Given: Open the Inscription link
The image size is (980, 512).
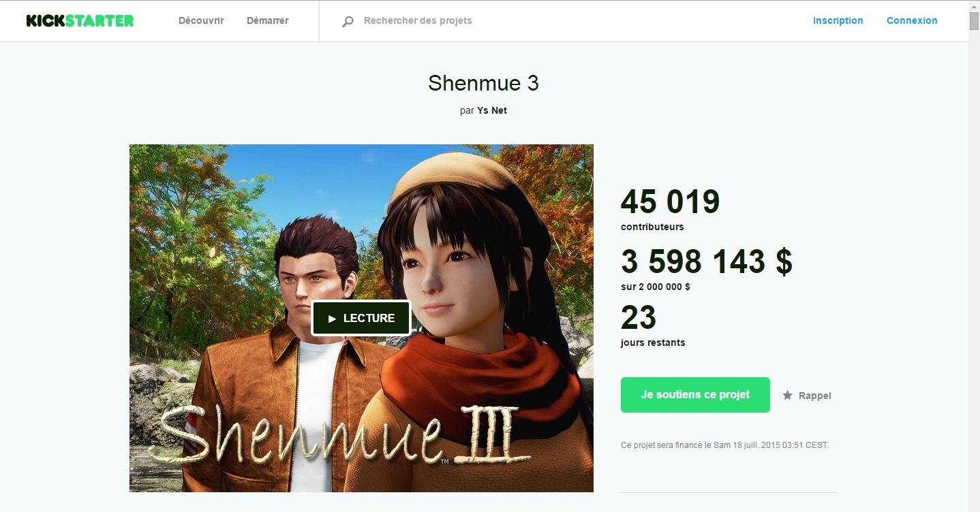Looking at the screenshot, I should tap(838, 20).
